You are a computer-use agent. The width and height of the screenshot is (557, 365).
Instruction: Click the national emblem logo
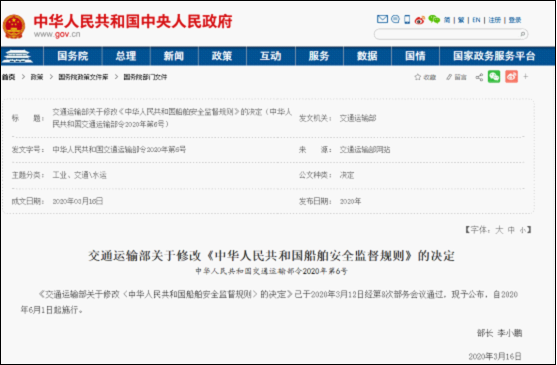pyautogui.click(x=14, y=26)
